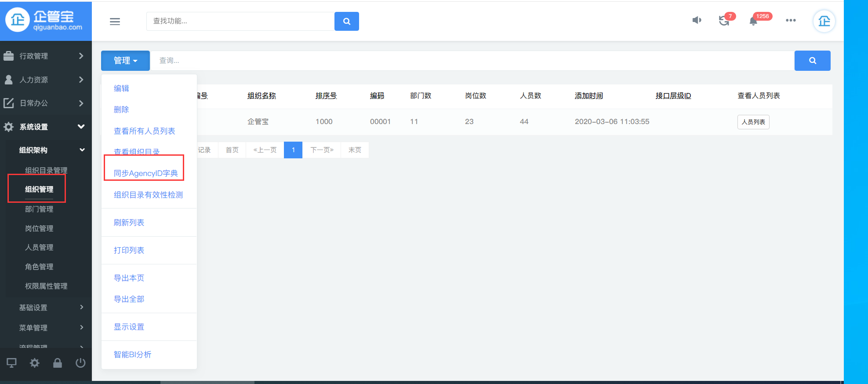This screenshot has width=868, height=384.
Task: Open notifications bell with 1256 badge
Action: (x=753, y=21)
